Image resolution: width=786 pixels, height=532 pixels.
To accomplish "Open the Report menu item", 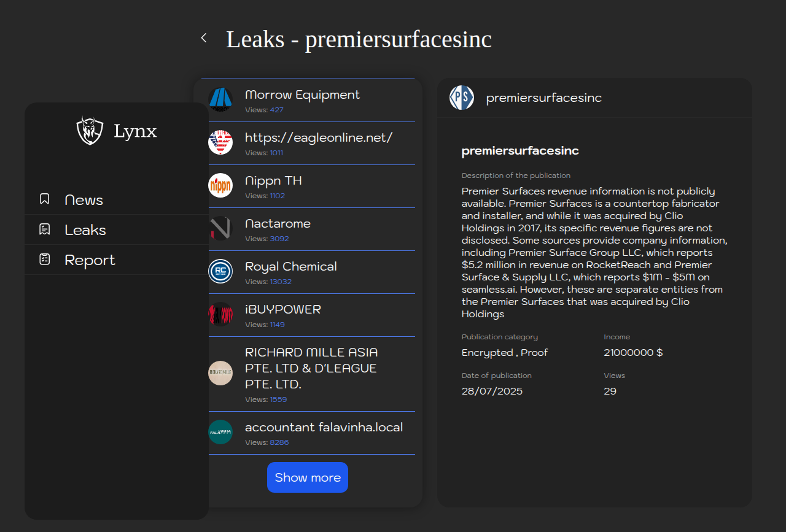I will click(x=117, y=260).
